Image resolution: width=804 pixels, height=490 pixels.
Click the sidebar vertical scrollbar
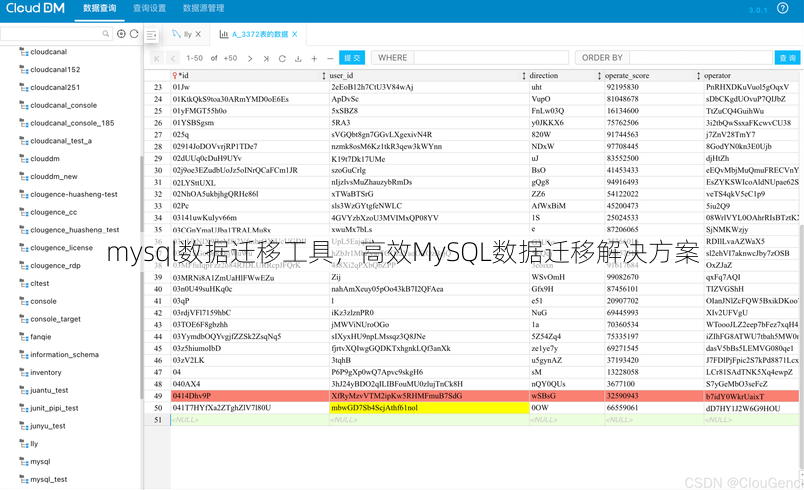141,277
